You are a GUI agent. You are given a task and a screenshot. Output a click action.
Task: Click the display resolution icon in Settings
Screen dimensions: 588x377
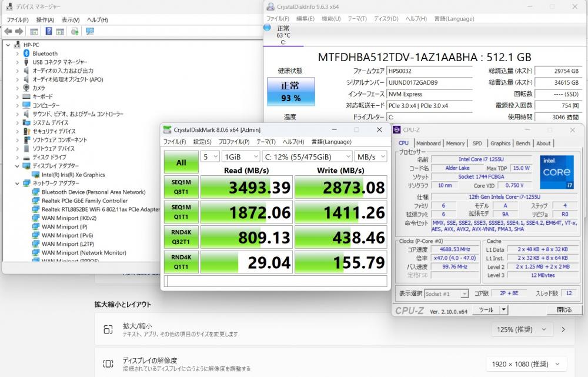(x=108, y=364)
